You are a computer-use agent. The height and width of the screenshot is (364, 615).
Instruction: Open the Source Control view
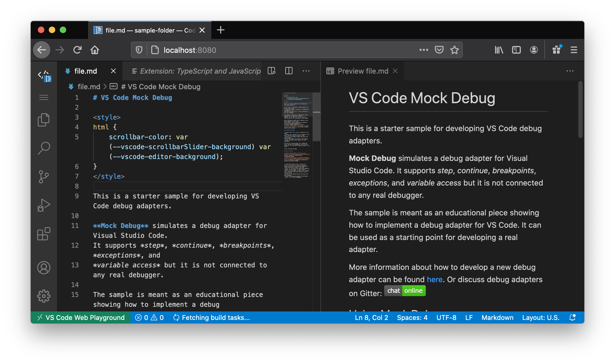tap(44, 177)
